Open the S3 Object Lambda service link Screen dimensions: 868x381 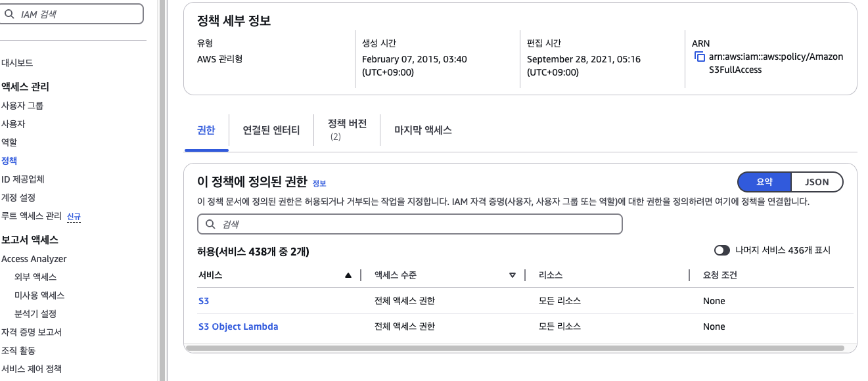239,326
